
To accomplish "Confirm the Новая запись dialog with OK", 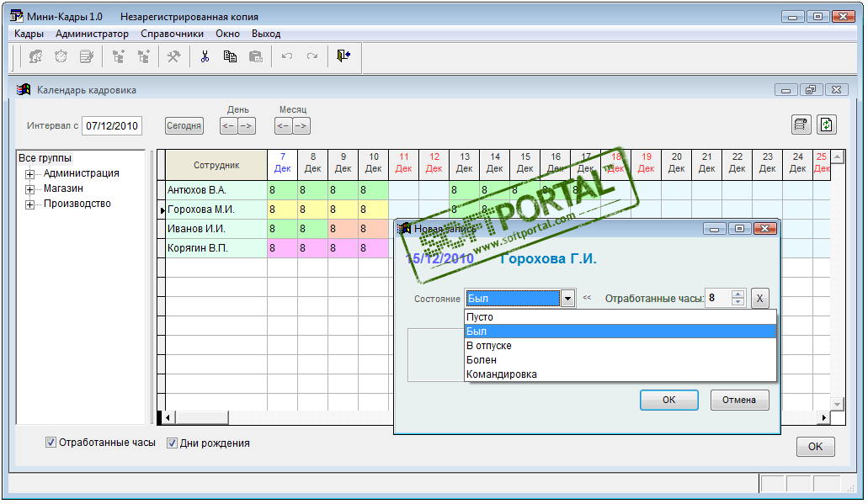I will [x=668, y=400].
